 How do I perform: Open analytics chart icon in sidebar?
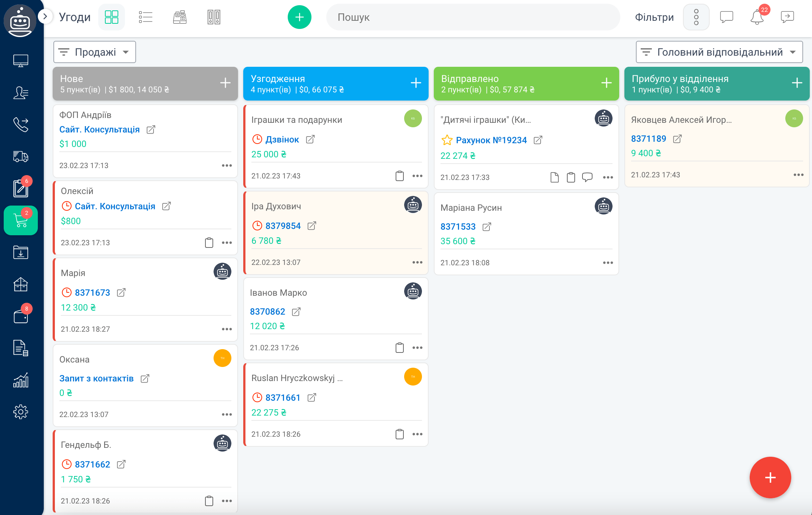[x=21, y=380]
